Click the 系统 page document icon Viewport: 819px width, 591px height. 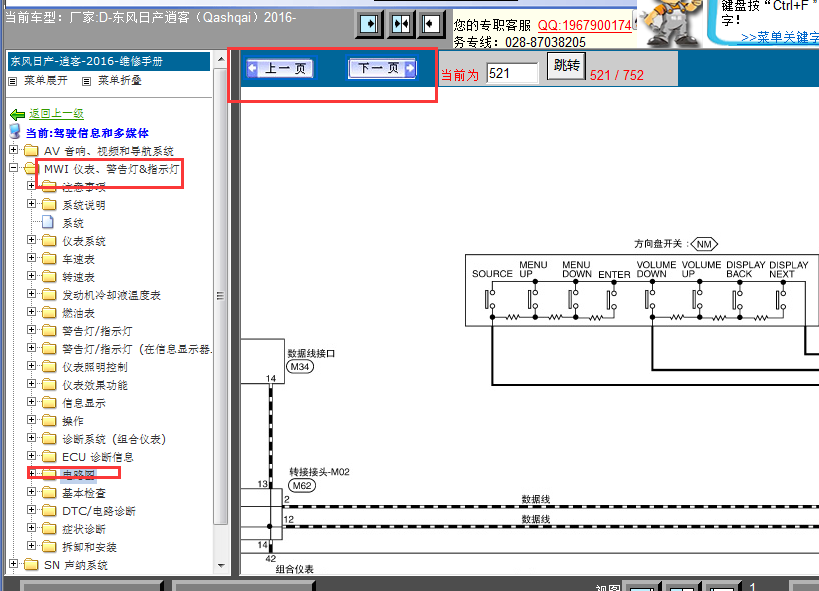click(x=48, y=222)
